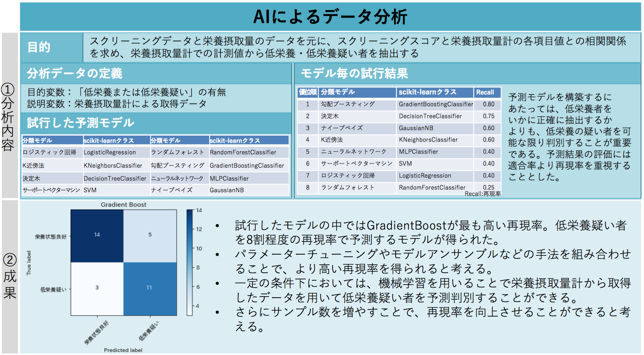Select the recall value 0.75
This screenshot has width=644, height=355.
(489, 116)
